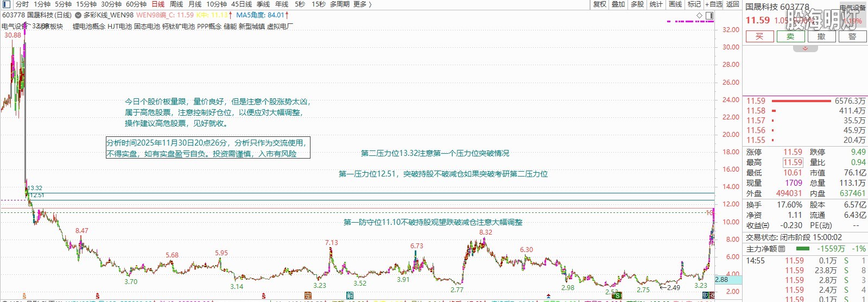Select the 45日线 period

coord(242,4)
